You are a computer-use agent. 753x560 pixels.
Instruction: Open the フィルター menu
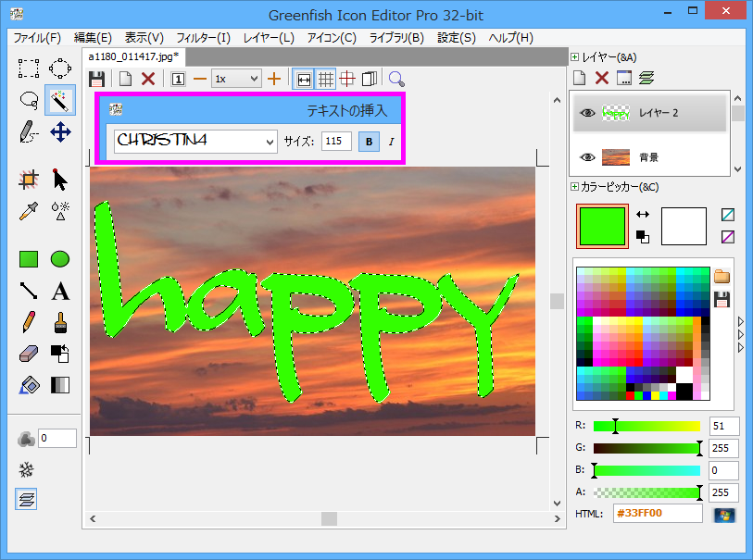click(x=193, y=37)
